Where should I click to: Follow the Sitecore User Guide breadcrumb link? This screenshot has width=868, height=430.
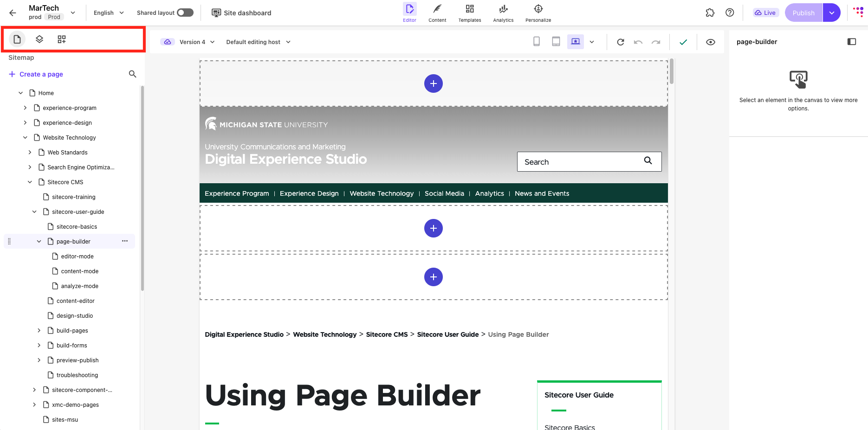448,334
